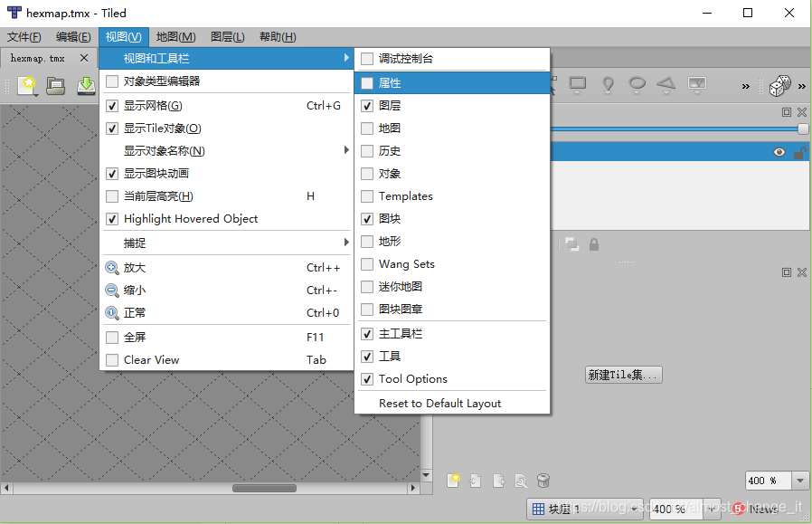
Task: Click the Normal Size 正常 menu item
Action: pyautogui.click(x=226, y=312)
